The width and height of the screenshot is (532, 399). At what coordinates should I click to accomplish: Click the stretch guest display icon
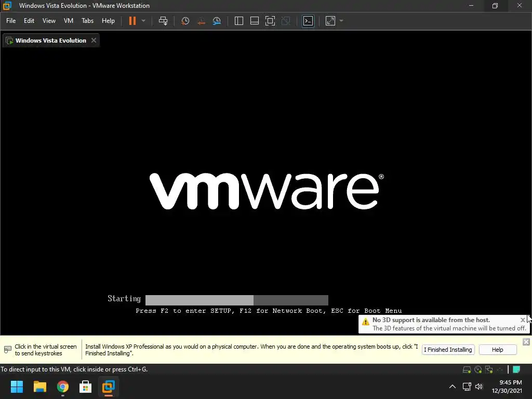click(x=330, y=21)
